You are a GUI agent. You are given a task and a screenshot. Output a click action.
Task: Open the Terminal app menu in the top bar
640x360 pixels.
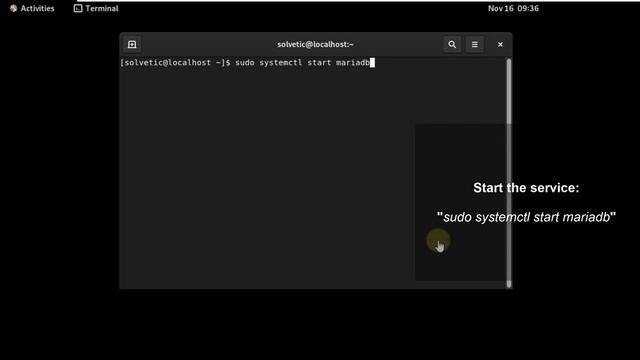click(96, 8)
